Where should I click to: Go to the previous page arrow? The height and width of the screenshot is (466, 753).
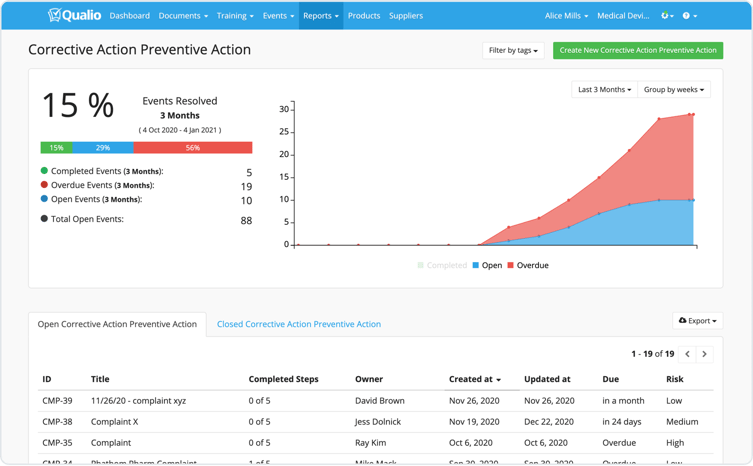coord(688,354)
